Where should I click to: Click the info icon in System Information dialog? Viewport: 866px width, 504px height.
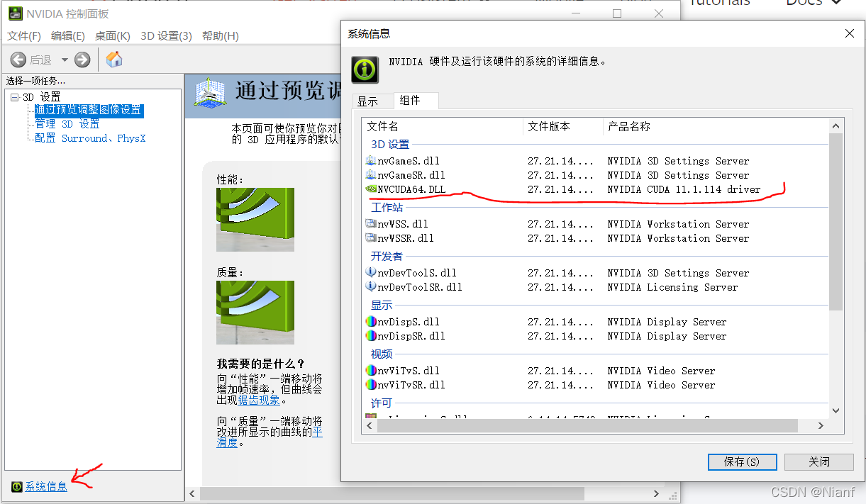pos(365,69)
